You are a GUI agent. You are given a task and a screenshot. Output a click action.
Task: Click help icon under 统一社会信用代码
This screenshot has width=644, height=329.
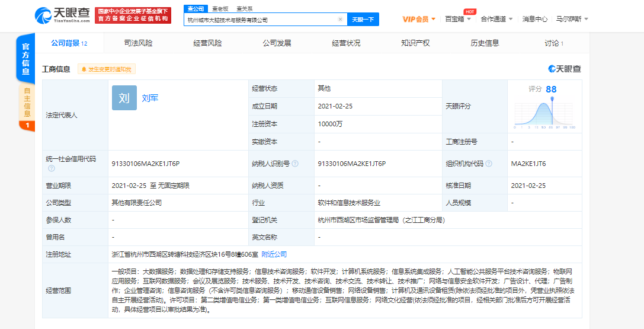coord(52,169)
